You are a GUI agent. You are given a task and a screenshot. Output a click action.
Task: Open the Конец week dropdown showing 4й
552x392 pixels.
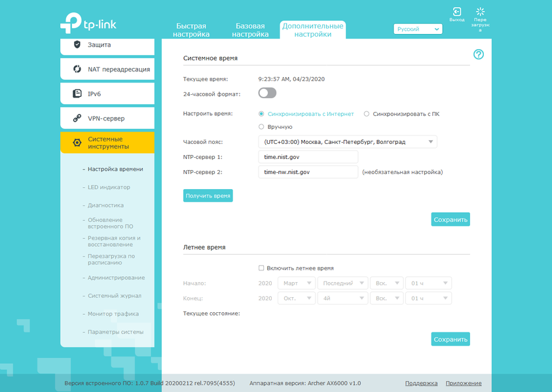pos(342,298)
